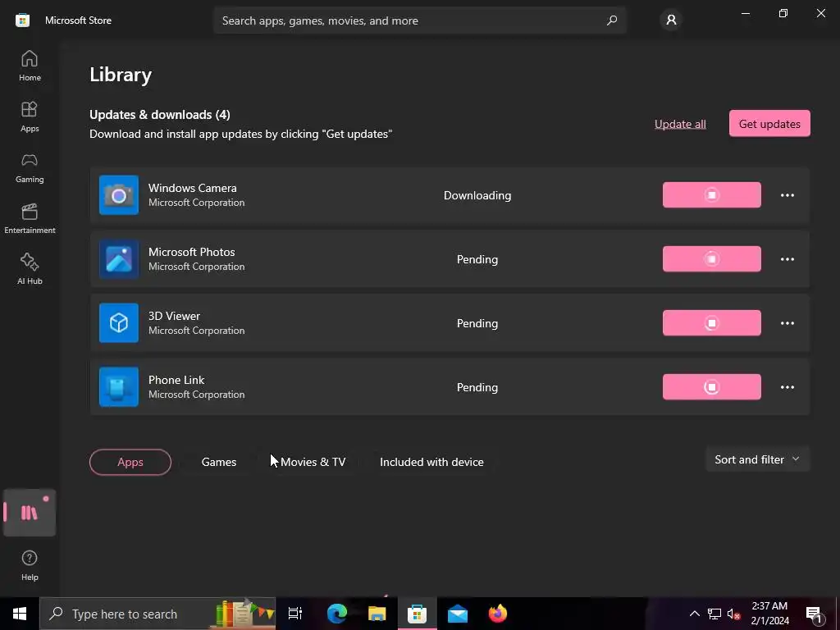Go to Apps in the sidebar

(x=30, y=116)
